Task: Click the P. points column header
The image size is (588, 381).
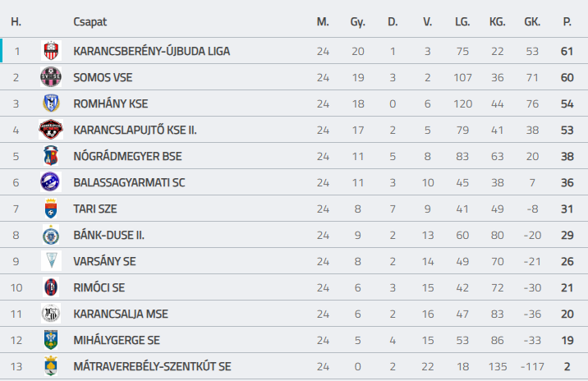Action: point(567,21)
